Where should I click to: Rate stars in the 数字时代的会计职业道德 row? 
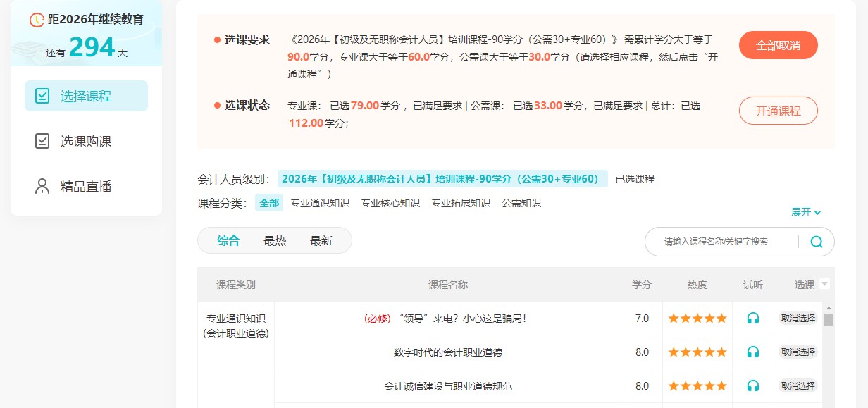tap(697, 352)
